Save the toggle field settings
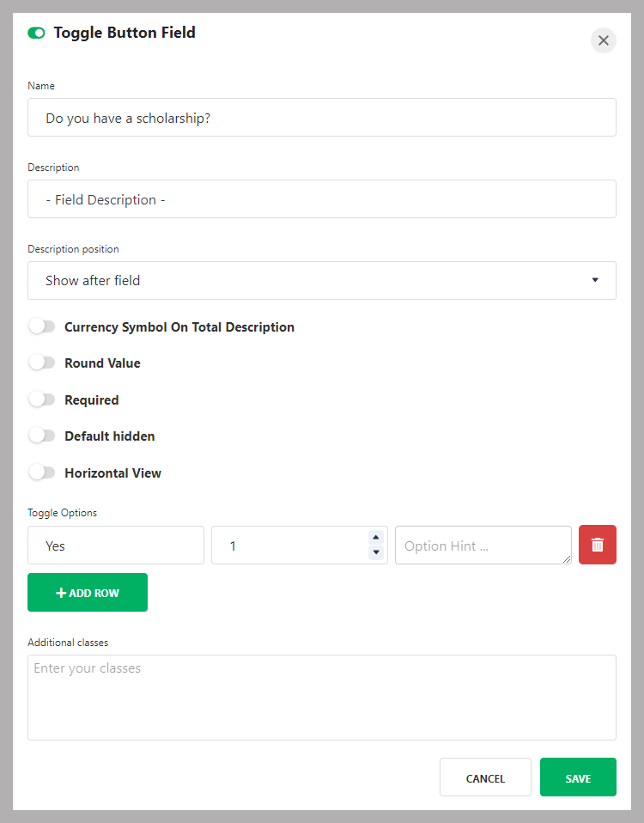Viewport: 644px width, 823px height. pos(578,777)
